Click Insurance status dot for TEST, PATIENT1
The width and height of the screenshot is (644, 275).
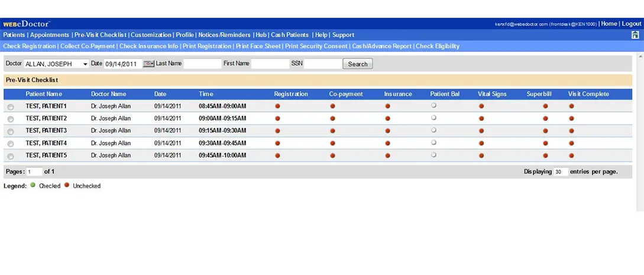pyautogui.click(x=388, y=106)
